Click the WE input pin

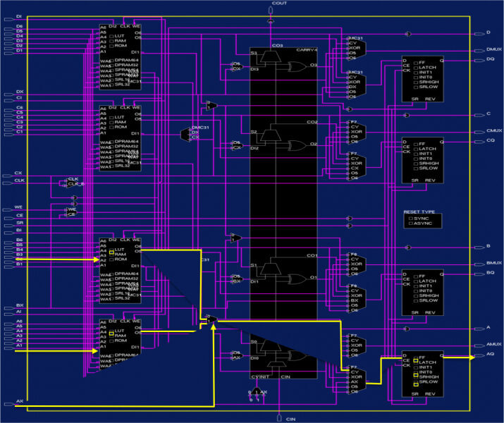coord(18,207)
